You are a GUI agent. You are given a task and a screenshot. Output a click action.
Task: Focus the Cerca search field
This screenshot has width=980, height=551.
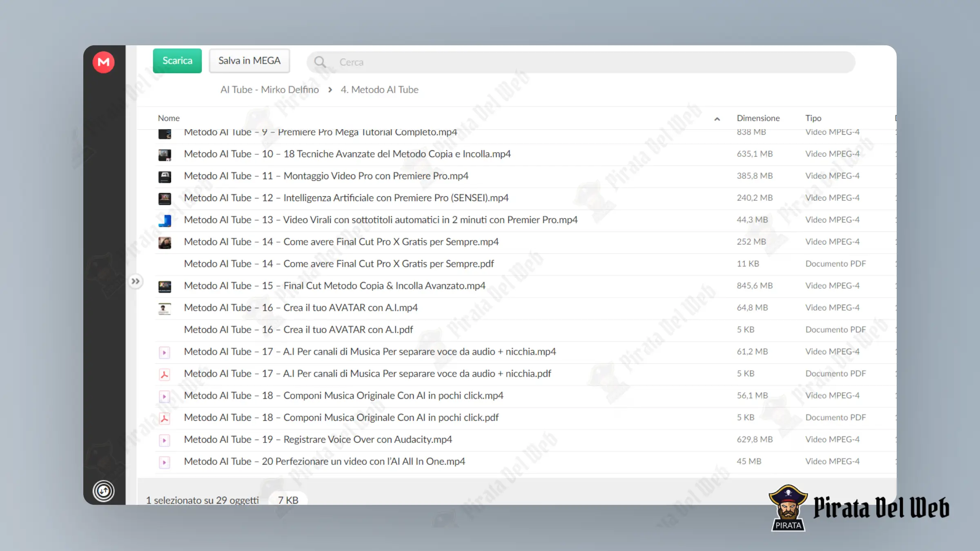[x=581, y=62]
